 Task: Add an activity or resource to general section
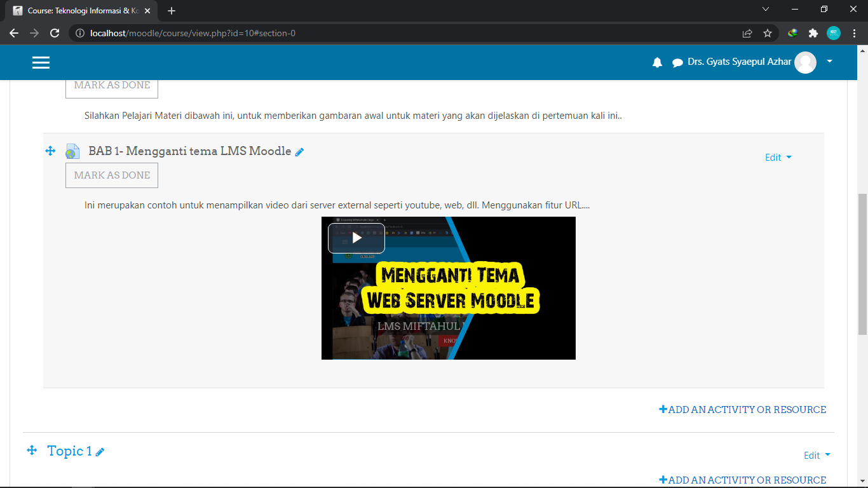point(743,410)
